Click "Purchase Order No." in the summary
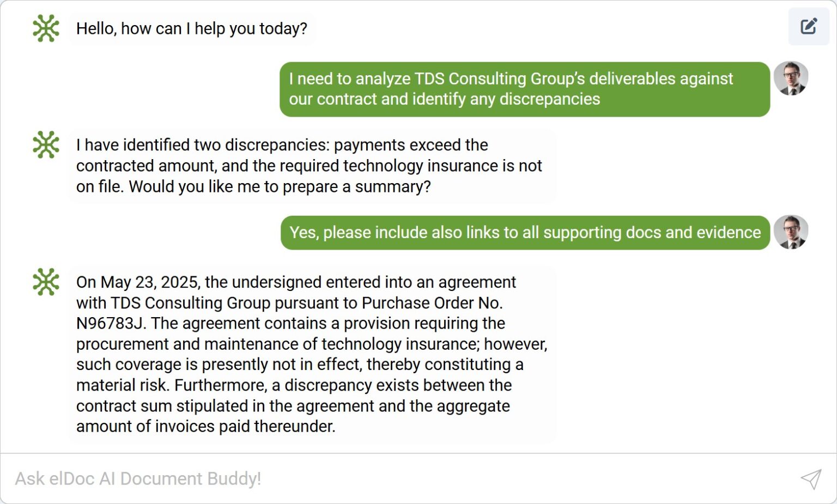 [x=432, y=303]
